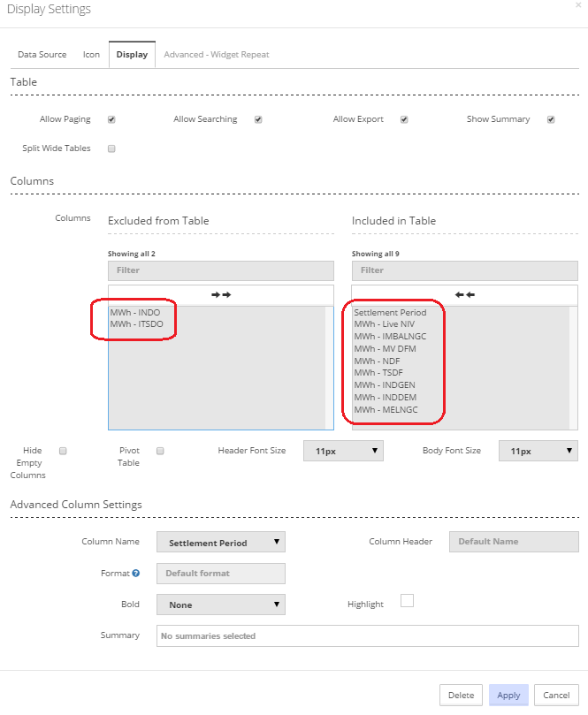Open Advanced - Widget Repeat tab
Image resolution: width=588 pixels, height=715 pixels.
point(217,55)
